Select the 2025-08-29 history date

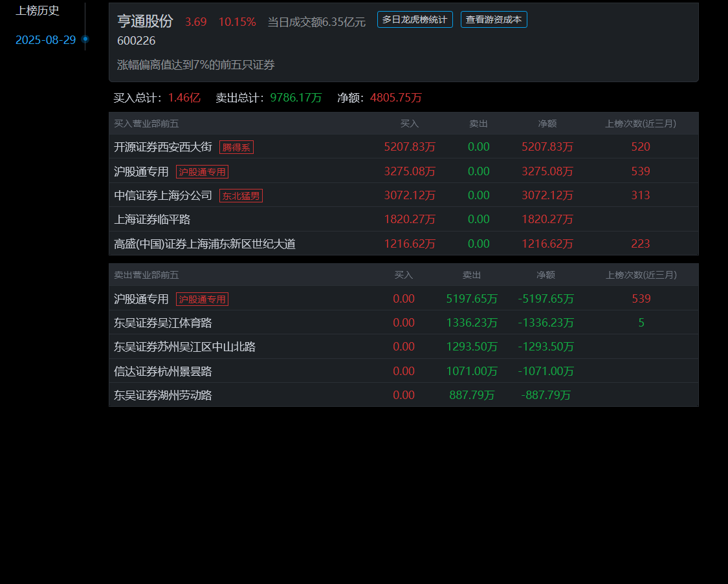click(45, 40)
